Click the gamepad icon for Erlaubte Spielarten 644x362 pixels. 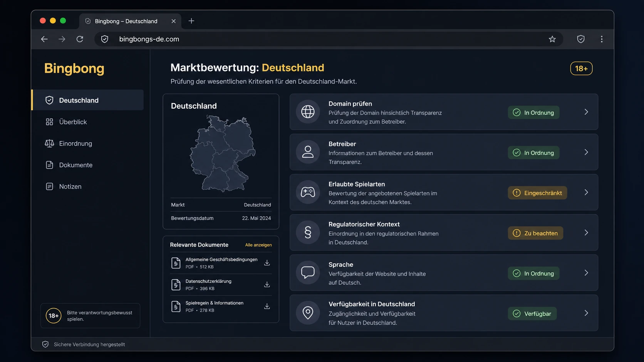[308, 192]
